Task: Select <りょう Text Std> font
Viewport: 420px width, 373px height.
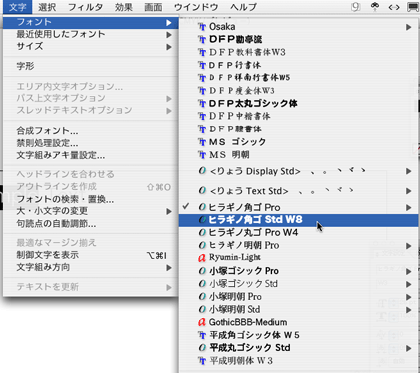Action: 299,191
